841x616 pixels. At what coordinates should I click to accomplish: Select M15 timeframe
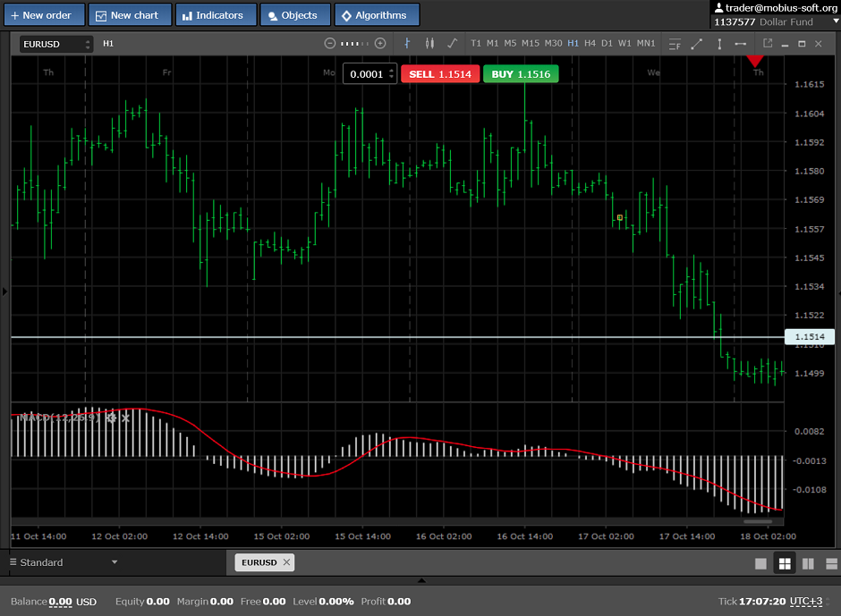pyautogui.click(x=531, y=44)
